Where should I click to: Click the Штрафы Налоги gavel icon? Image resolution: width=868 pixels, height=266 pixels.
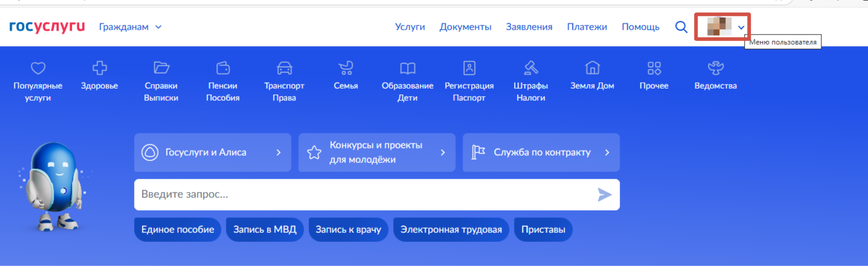click(530, 68)
